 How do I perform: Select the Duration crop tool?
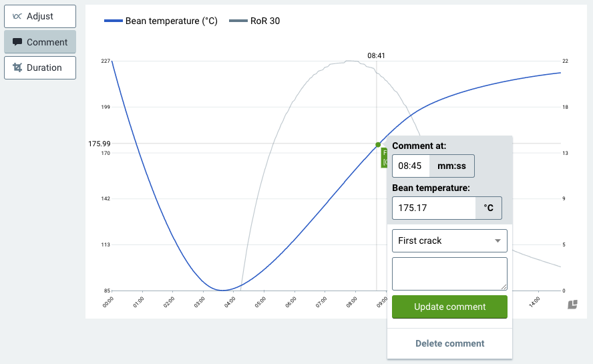(x=40, y=67)
